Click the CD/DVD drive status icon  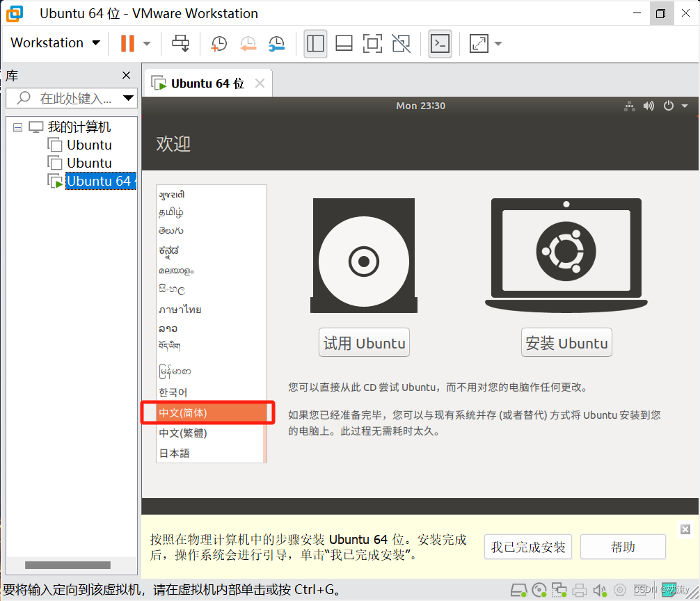539,591
